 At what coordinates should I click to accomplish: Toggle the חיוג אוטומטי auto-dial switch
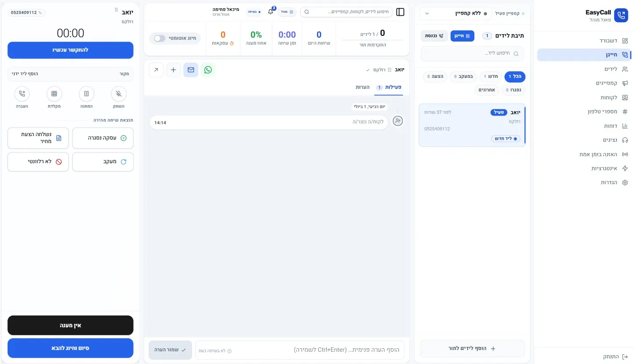point(160,38)
